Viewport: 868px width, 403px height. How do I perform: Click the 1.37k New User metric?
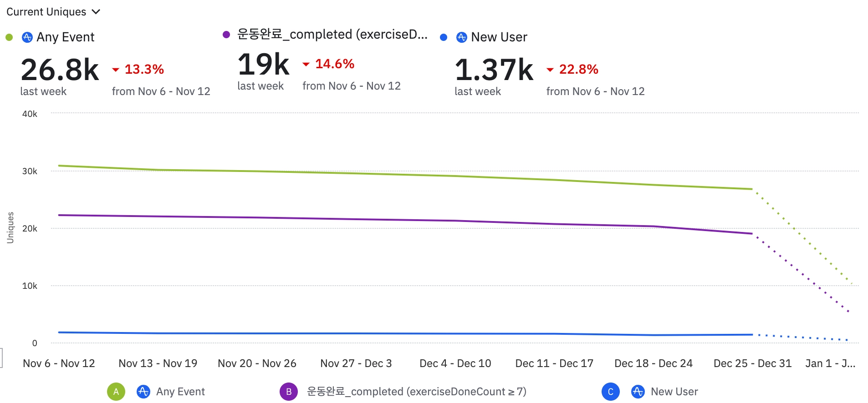coord(494,70)
